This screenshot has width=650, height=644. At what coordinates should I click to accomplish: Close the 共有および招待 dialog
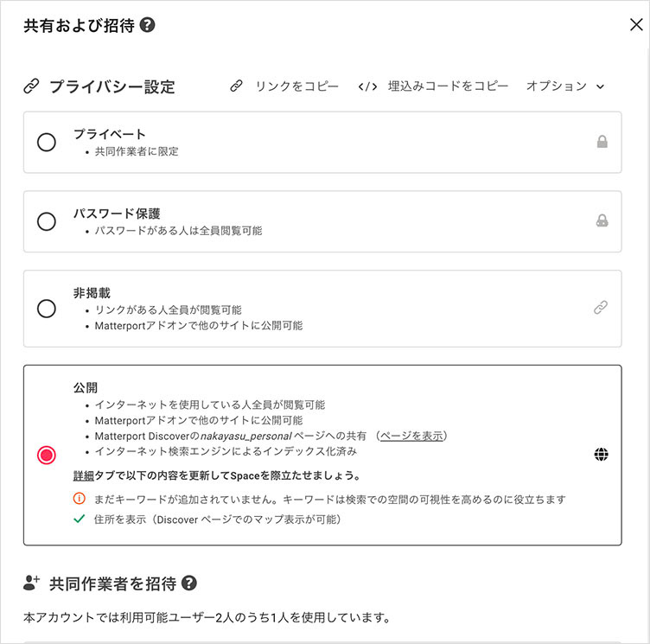pyautogui.click(x=636, y=24)
